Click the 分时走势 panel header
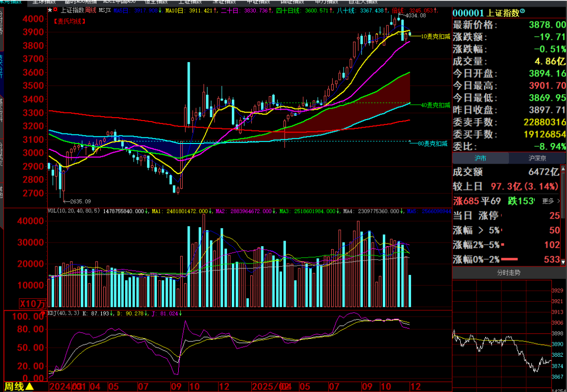567x392 pixels. coord(509,272)
